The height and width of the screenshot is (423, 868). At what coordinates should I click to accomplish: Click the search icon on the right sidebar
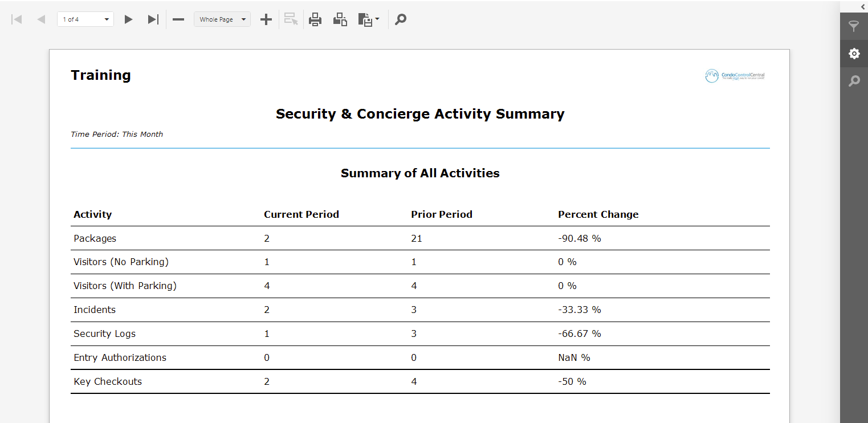click(x=854, y=81)
